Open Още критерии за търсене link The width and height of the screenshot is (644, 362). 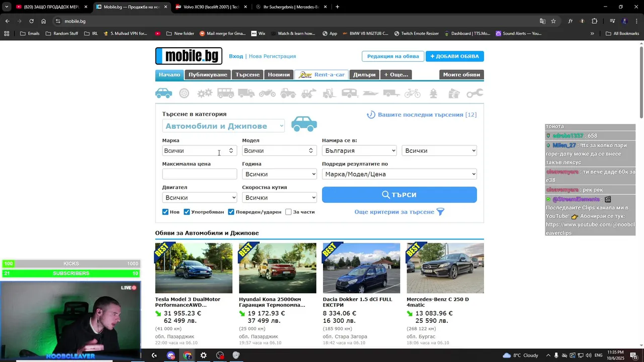tap(394, 212)
